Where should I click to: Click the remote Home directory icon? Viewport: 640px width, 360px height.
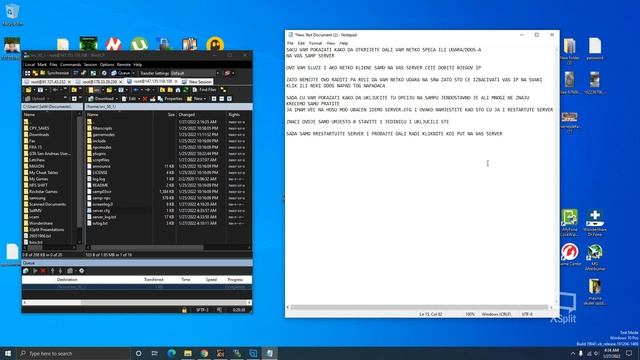178,90
